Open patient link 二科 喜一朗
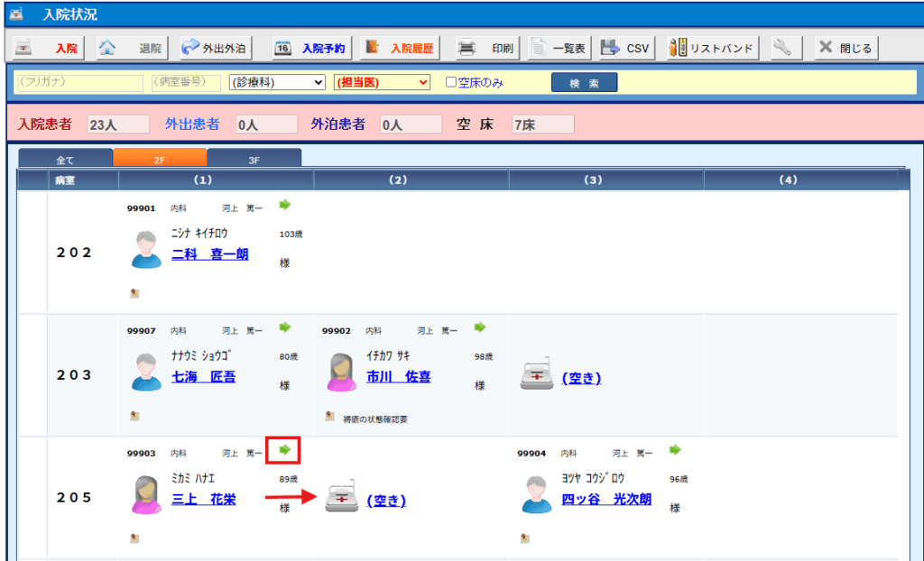 [x=209, y=254]
